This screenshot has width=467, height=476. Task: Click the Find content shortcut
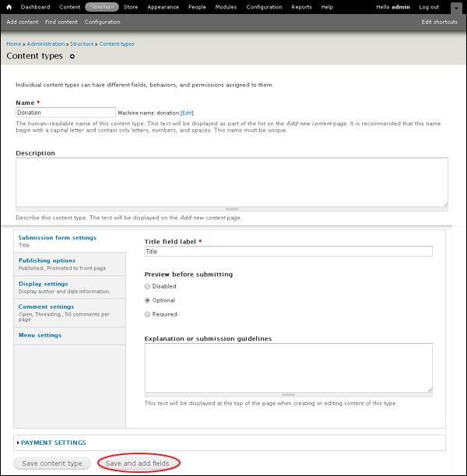pyautogui.click(x=61, y=22)
